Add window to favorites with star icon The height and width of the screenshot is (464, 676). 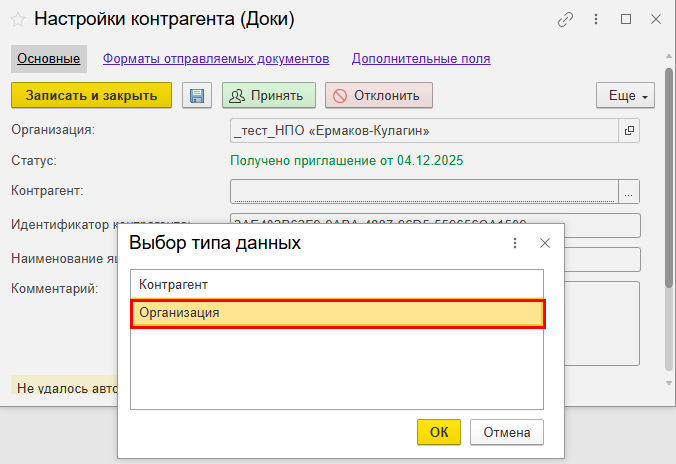[x=19, y=19]
